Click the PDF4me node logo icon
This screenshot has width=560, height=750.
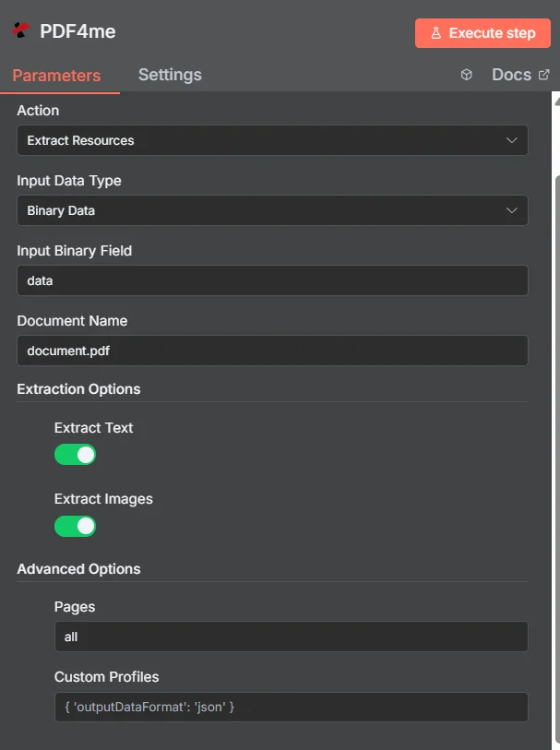[23, 30]
